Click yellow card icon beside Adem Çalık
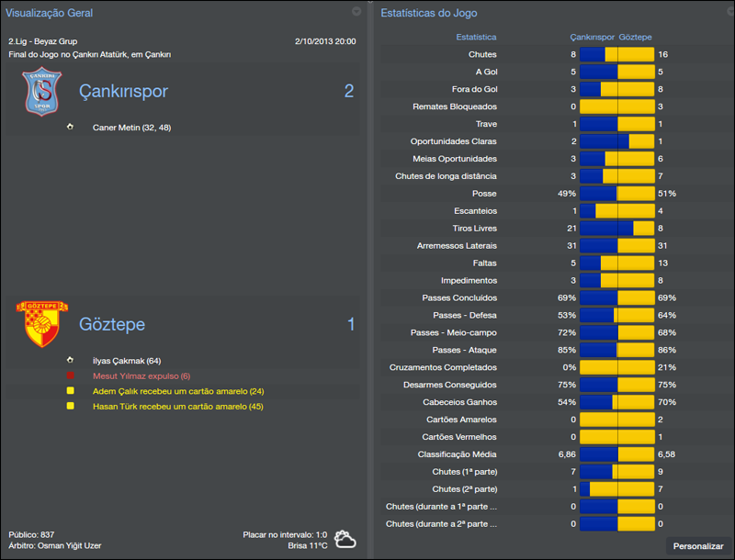This screenshot has width=735, height=560. tap(71, 390)
